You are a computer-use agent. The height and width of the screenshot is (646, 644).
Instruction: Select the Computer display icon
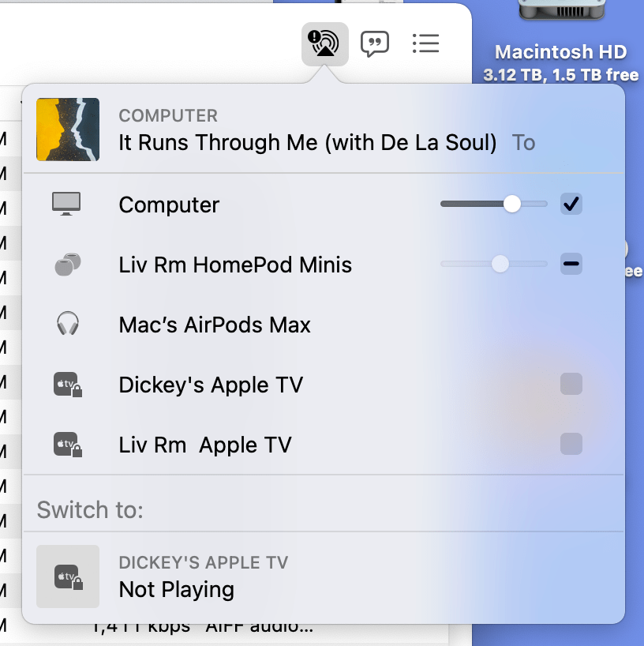pyautogui.click(x=67, y=204)
